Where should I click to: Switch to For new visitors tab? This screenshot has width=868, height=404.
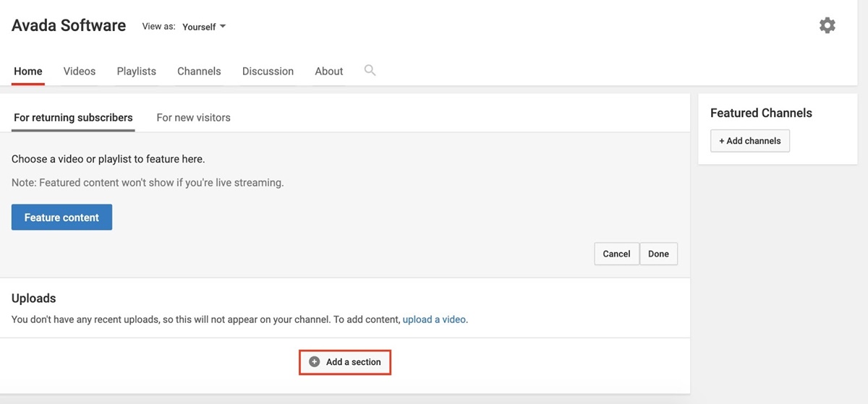(x=193, y=117)
